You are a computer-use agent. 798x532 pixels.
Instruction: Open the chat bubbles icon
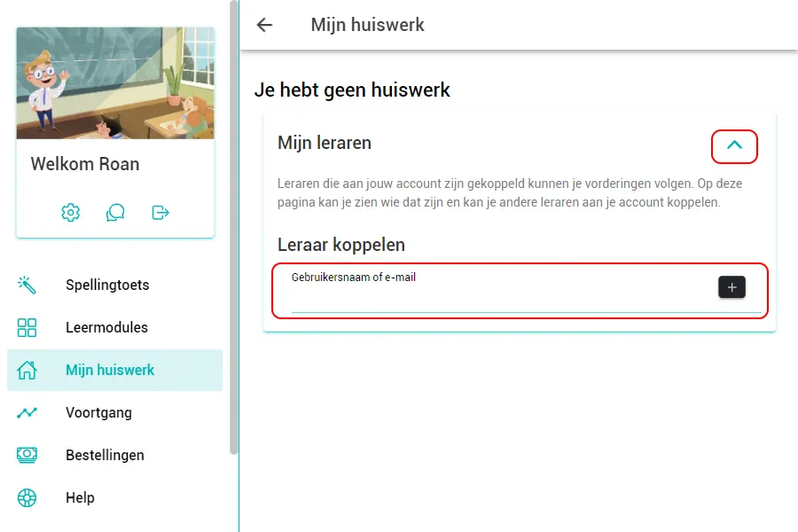coord(115,212)
